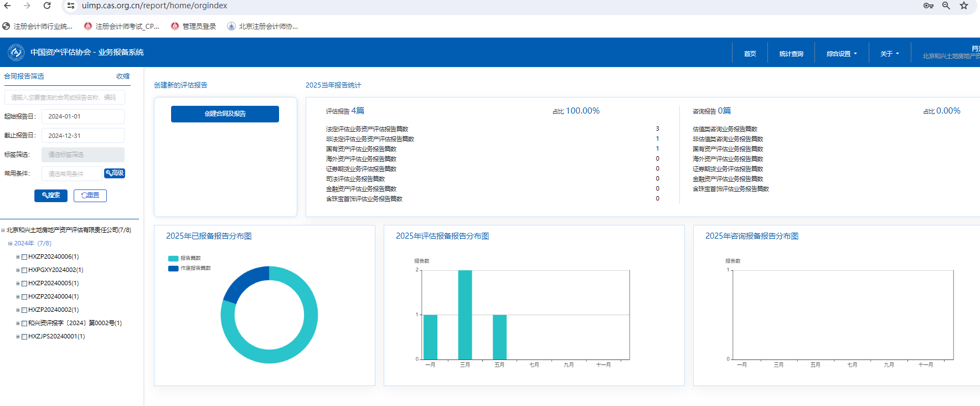Viewport: 980px width, 406px height.
Task: Select the HXZJPS20240001 checkbox
Action: [x=24, y=337]
